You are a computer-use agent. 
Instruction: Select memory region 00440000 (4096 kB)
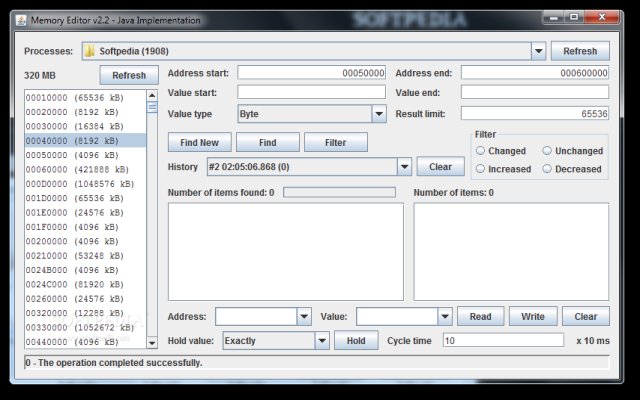pos(85,342)
